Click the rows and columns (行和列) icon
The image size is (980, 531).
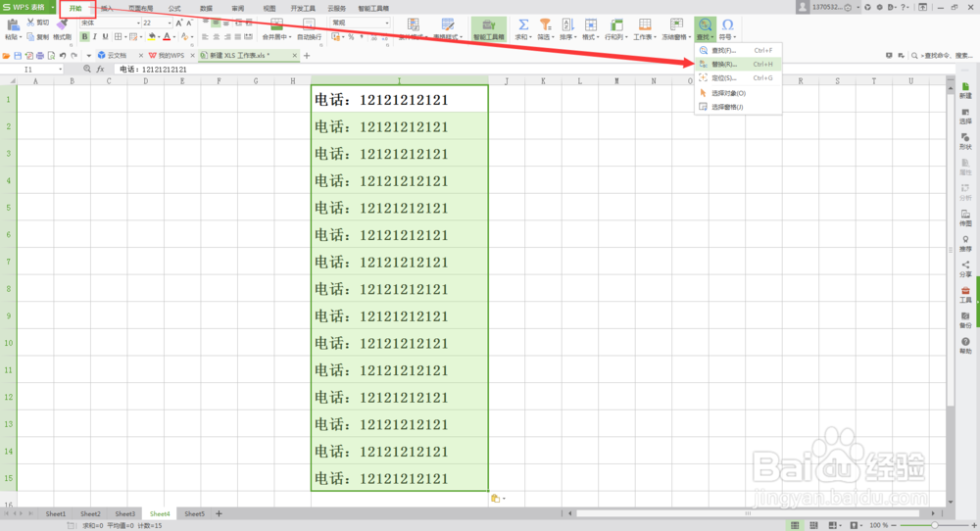point(616,24)
